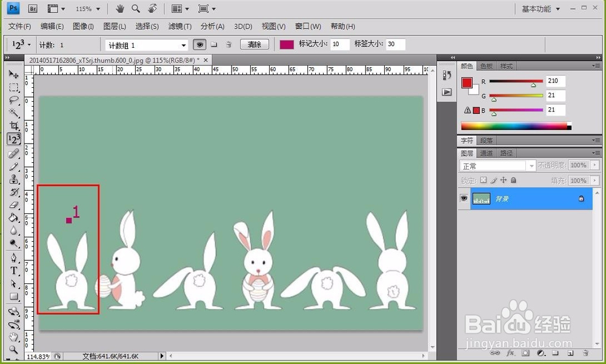Select the Pen tool
606x364 pixels.
click(13, 258)
